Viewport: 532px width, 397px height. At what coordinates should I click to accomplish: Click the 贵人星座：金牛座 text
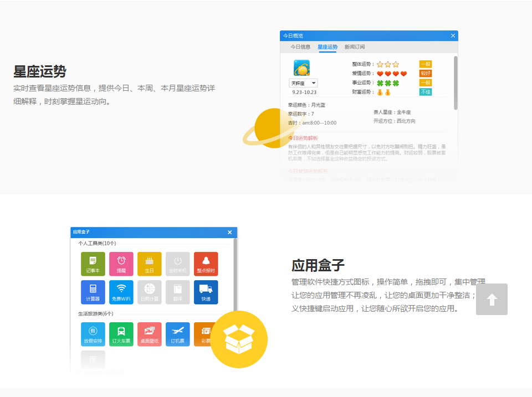pos(392,112)
